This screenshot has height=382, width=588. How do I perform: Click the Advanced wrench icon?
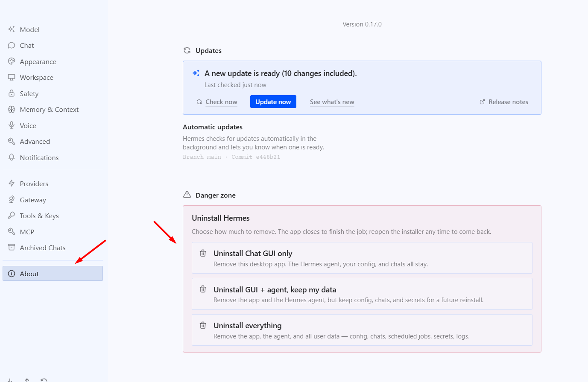point(12,141)
